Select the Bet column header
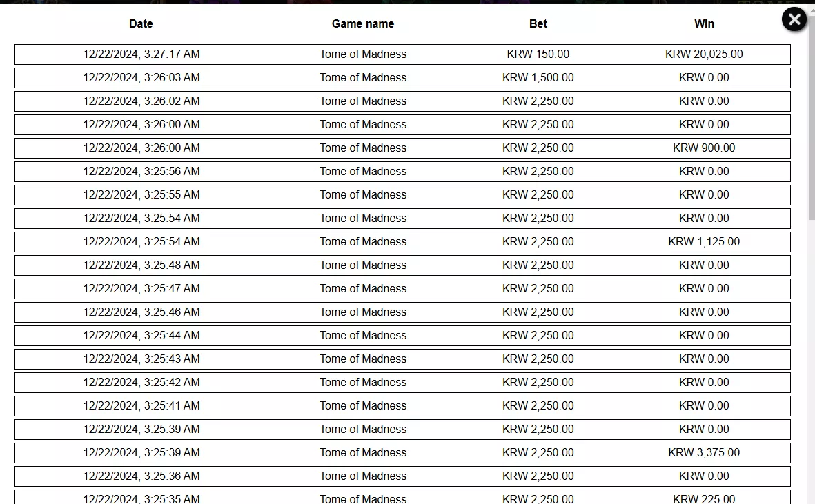The height and width of the screenshot is (504, 815). click(538, 24)
